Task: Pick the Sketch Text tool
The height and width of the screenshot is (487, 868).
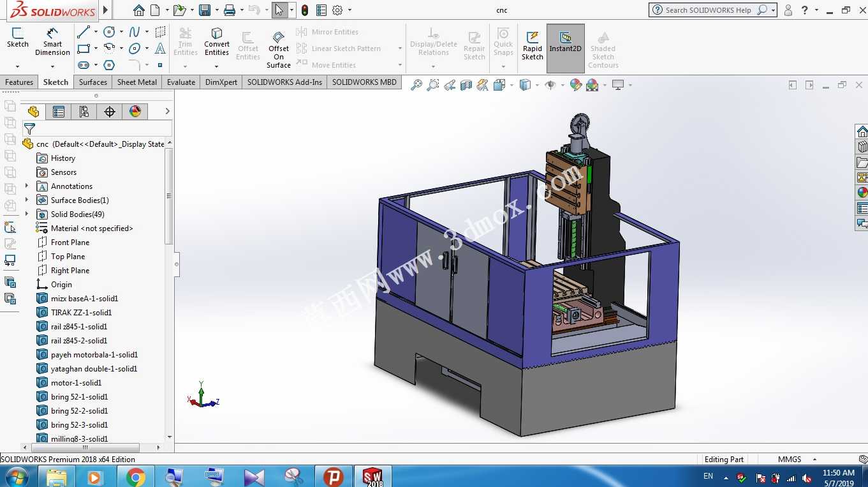Action: 160,49
